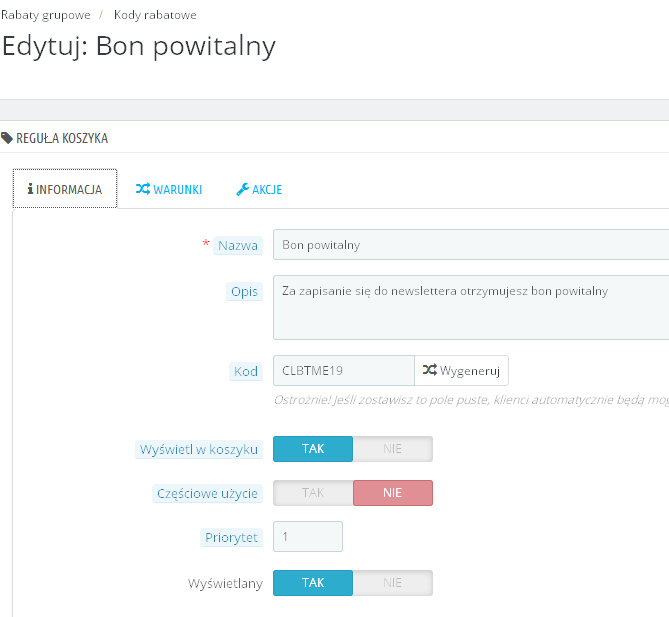Generate a new code with Wygeneruj
This screenshot has width=669, height=617.
pyautogui.click(x=461, y=370)
